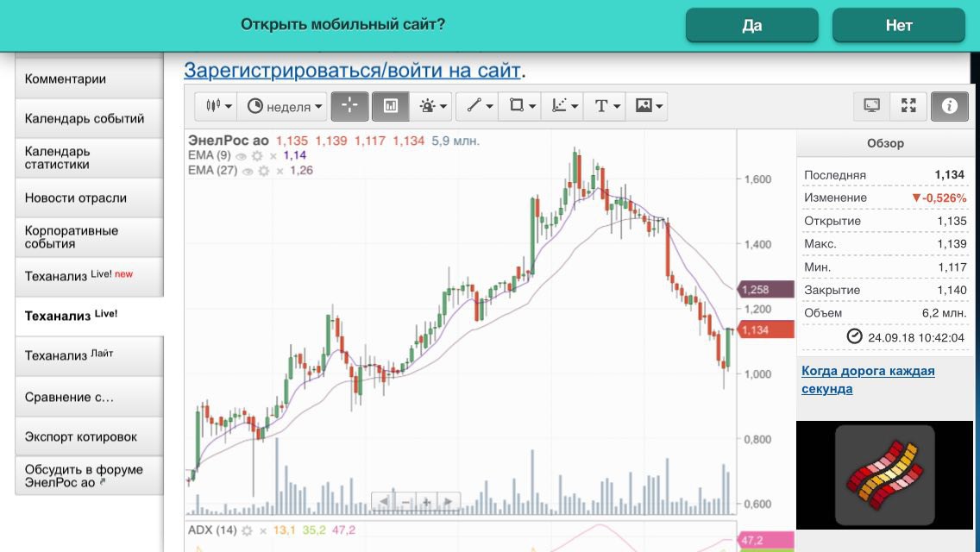
Task: Click the -0,526% change value
Action: (x=939, y=198)
